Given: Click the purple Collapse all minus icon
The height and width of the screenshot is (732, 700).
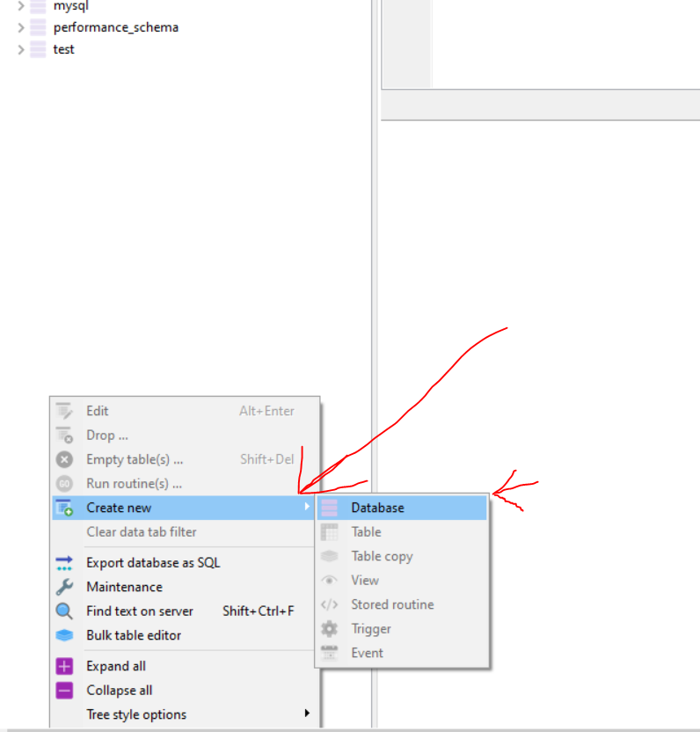Looking at the screenshot, I should (x=64, y=691).
